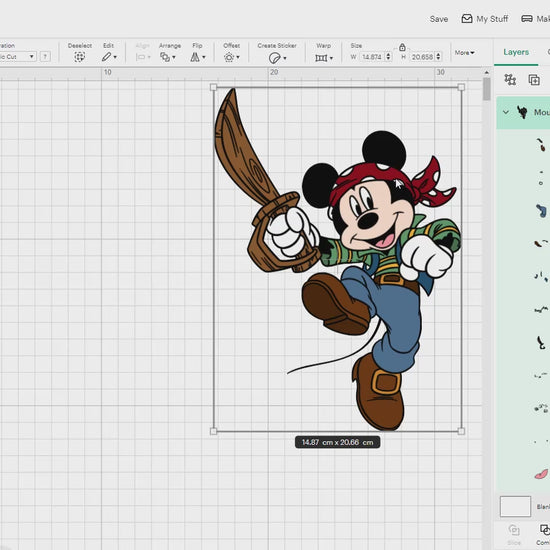The height and width of the screenshot is (550, 550).
Task: Expand the Flip dropdown arrow
Action: coord(204,57)
